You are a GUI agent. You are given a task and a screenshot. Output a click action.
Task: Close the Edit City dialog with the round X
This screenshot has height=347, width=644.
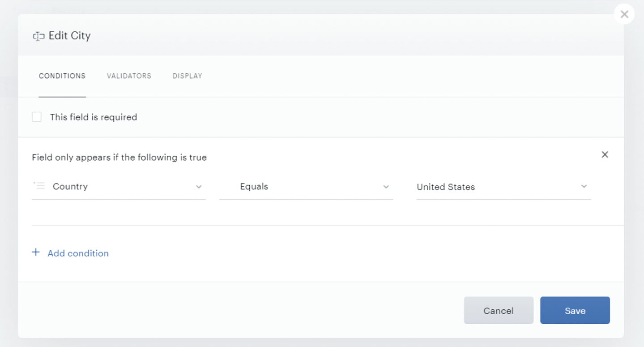[624, 14]
